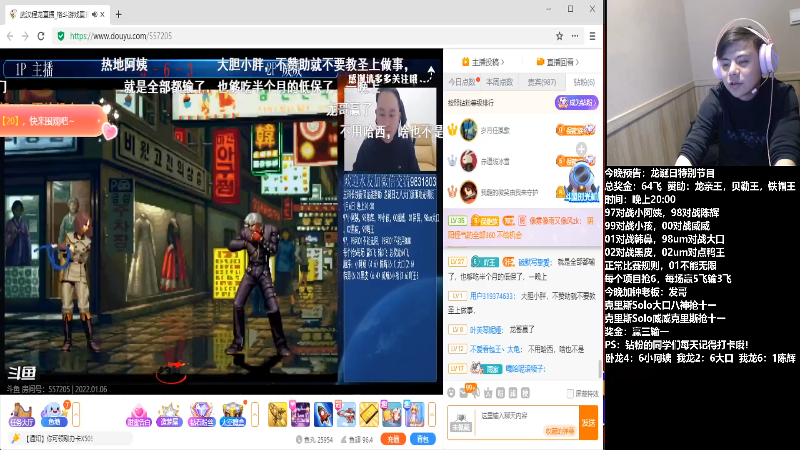
Task: Click the URL address bar
Action: click(306, 36)
